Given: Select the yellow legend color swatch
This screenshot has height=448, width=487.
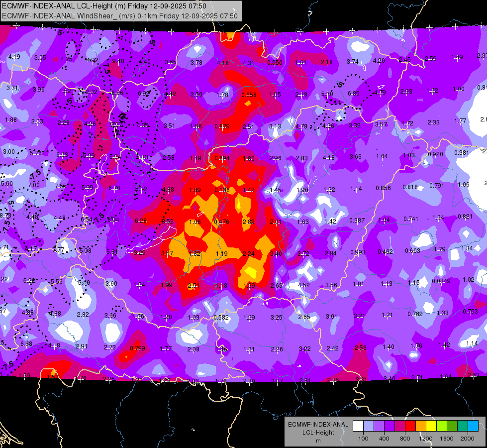Looking at the screenshot, I should 431,426.
